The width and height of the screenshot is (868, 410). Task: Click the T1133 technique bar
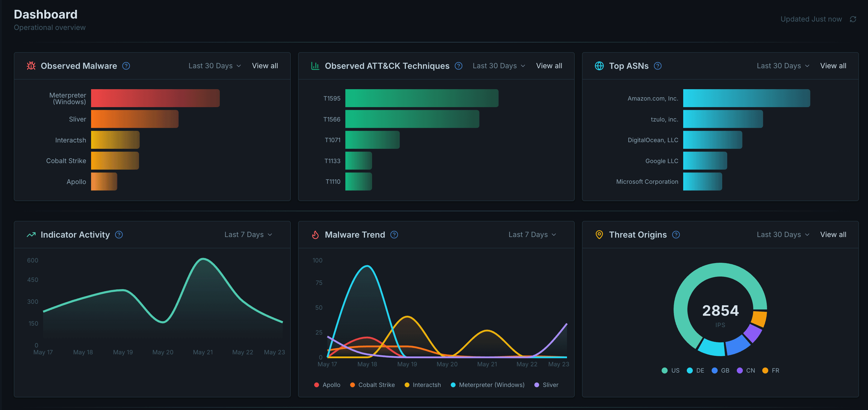359,161
